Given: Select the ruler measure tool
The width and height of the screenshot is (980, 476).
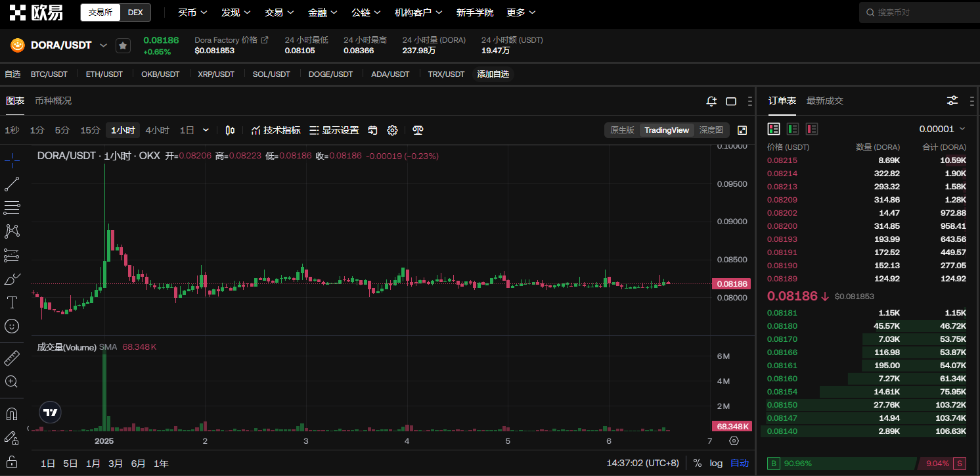Looking at the screenshot, I should pos(12,358).
